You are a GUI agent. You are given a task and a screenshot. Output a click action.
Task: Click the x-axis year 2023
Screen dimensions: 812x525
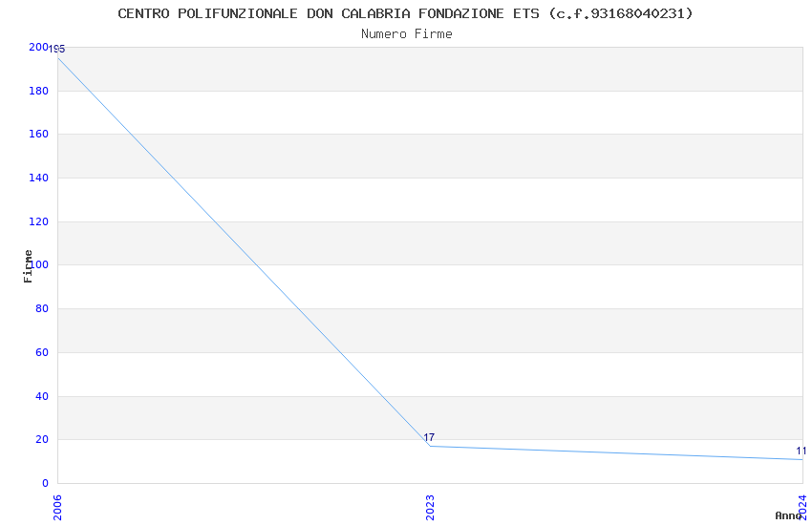click(430, 508)
